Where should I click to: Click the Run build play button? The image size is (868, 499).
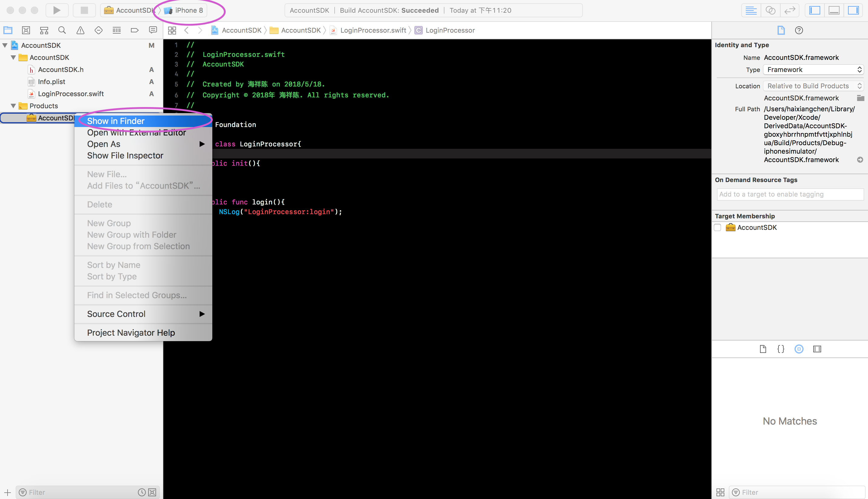coord(57,10)
